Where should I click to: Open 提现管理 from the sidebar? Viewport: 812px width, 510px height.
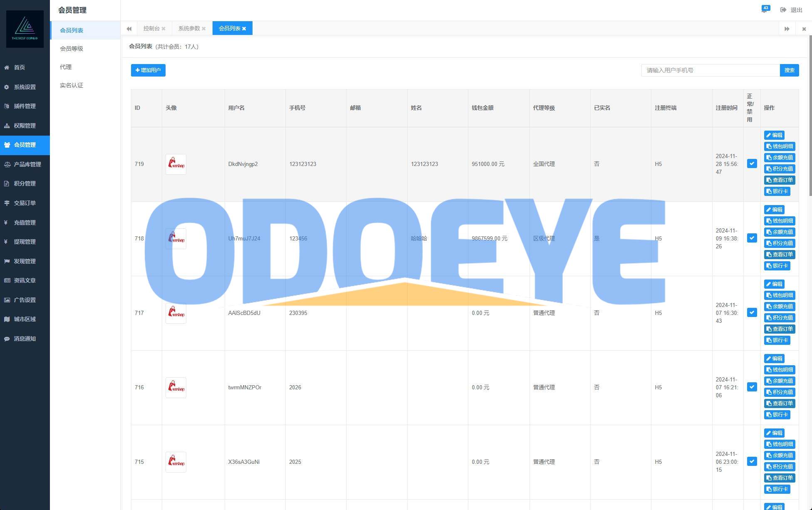(25, 242)
